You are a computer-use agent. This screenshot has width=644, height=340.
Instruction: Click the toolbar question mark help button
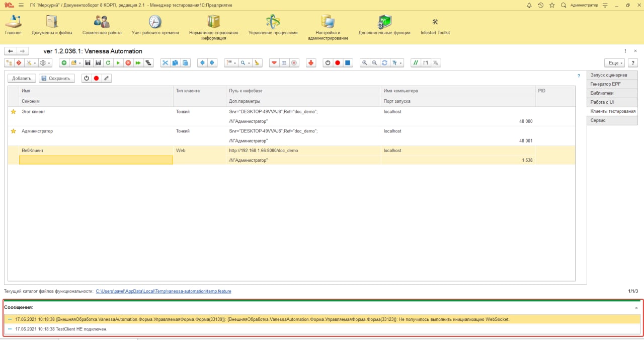coord(633,63)
